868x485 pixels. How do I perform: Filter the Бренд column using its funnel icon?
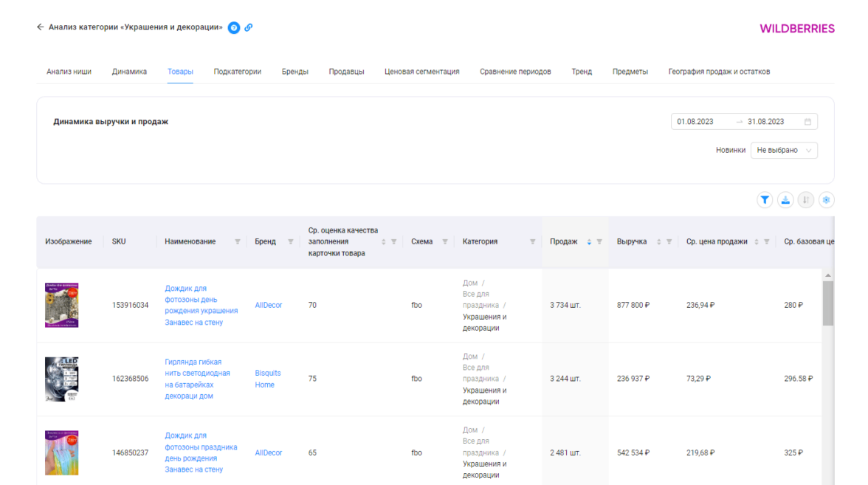pyautogui.click(x=290, y=241)
